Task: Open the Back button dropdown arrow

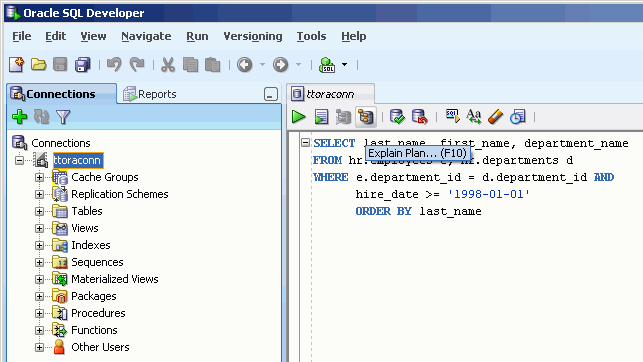Action: 262,65
